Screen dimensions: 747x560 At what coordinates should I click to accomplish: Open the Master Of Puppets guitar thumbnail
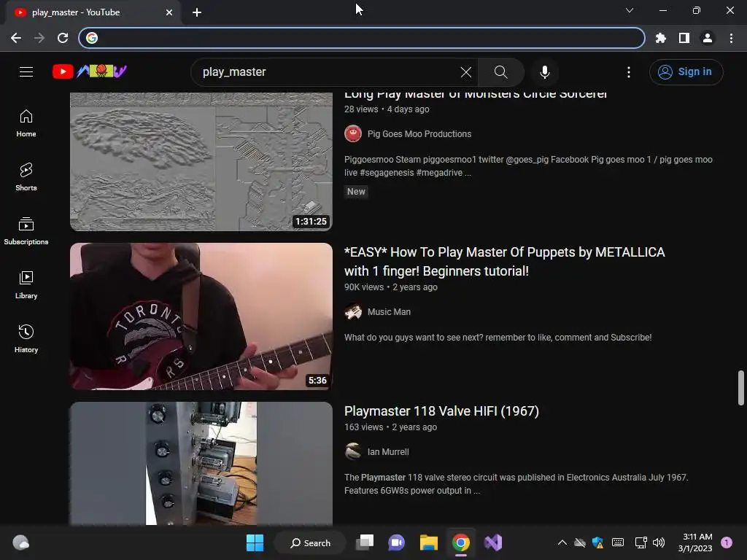(201, 316)
